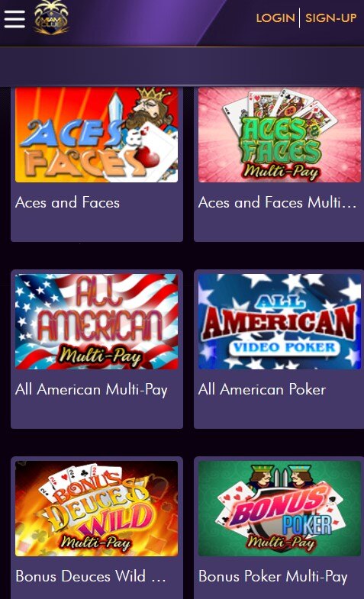Viewport: 364px width, 599px height.
Task: Open the Bonus Deuces Wild Multi-Pay thumbnail
Action: tap(97, 508)
